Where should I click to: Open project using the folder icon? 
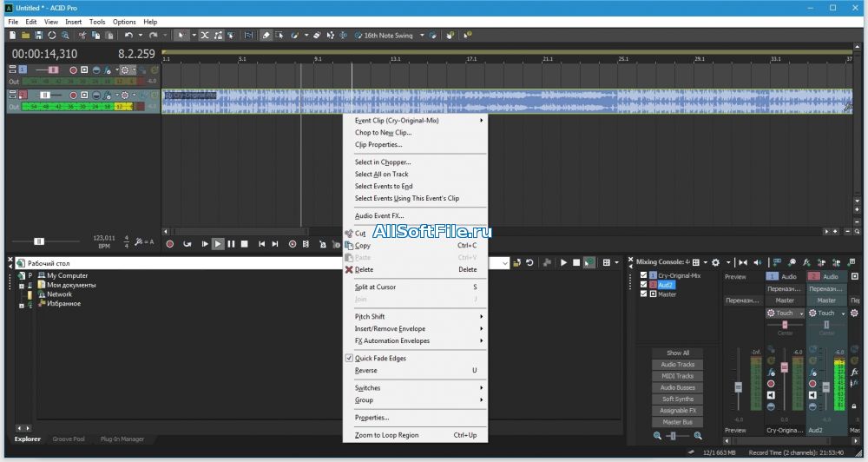(x=25, y=35)
